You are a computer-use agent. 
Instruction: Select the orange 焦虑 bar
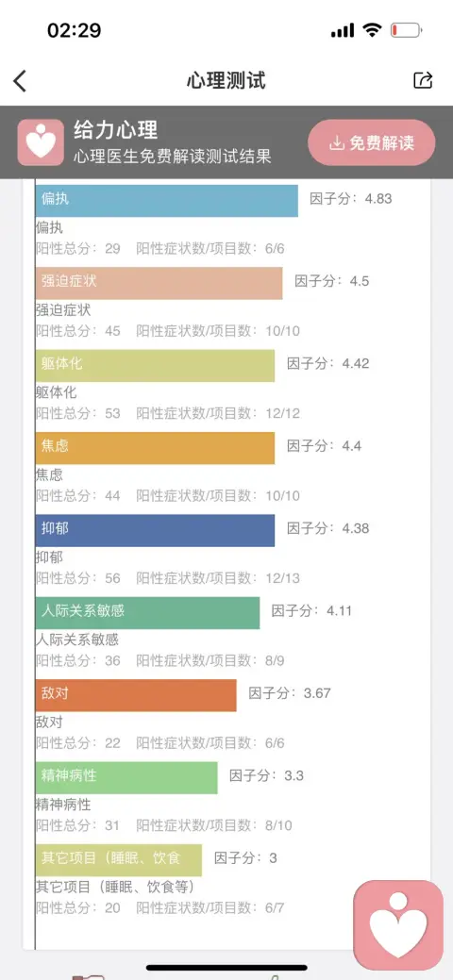(x=155, y=447)
